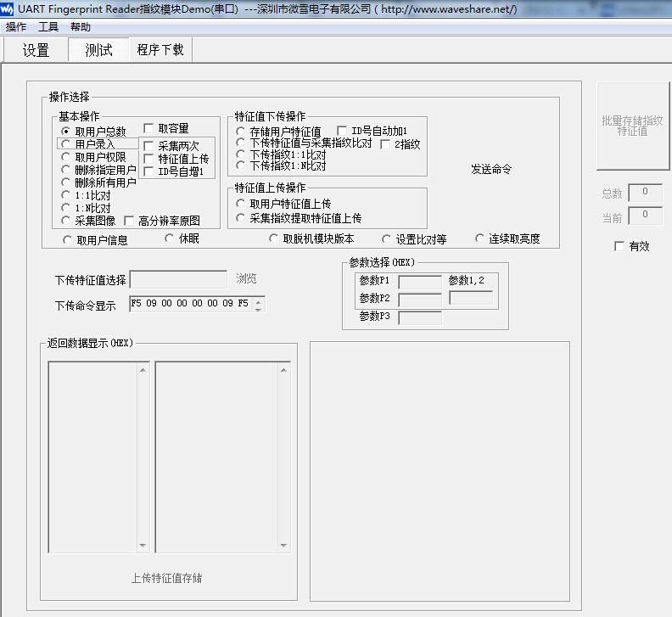Screen dimensions: 672x617
Task: Select the 删除所有用户 radio button
Action: point(65,182)
